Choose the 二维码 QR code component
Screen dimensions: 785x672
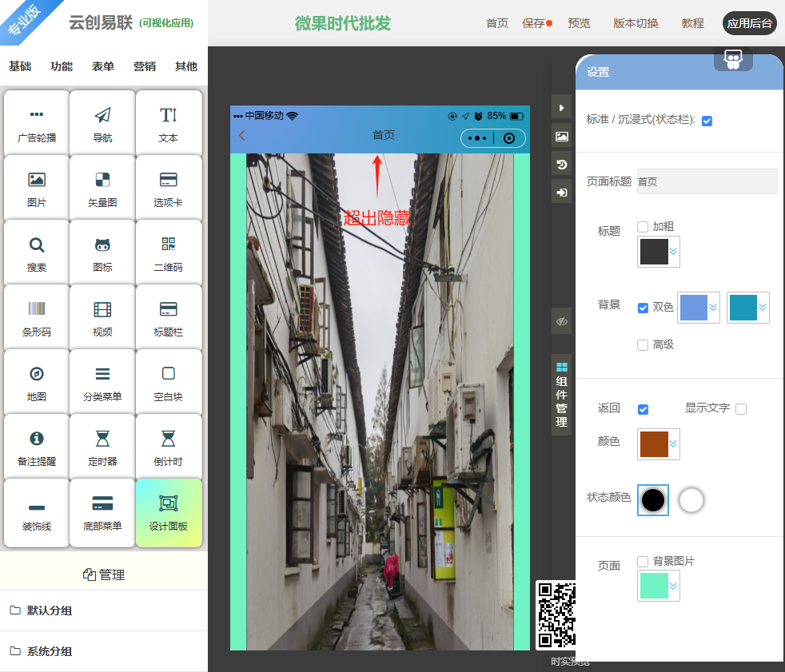pos(168,252)
